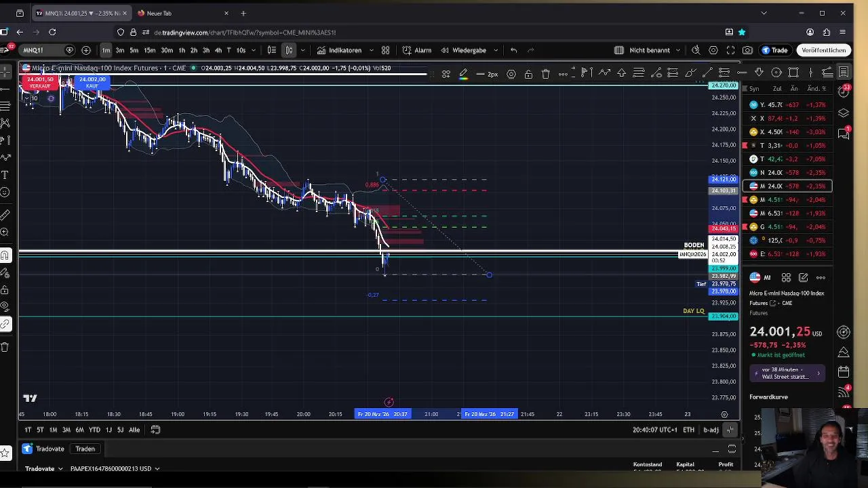Select the 1M date range
Image resolution: width=868 pixels, height=488 pixels.
(53, 430)
